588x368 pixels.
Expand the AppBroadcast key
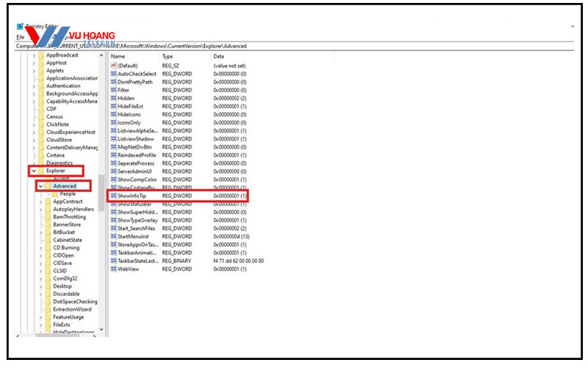[x=33, y=55]
